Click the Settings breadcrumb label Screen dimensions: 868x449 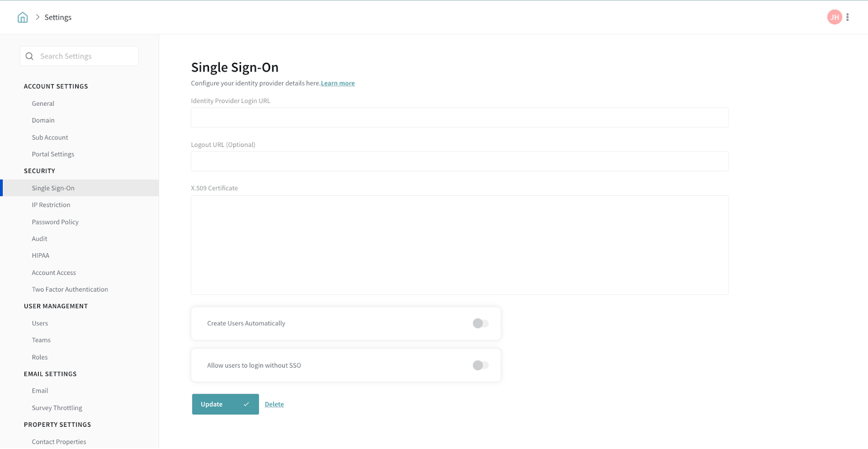[x=58, y=17]
